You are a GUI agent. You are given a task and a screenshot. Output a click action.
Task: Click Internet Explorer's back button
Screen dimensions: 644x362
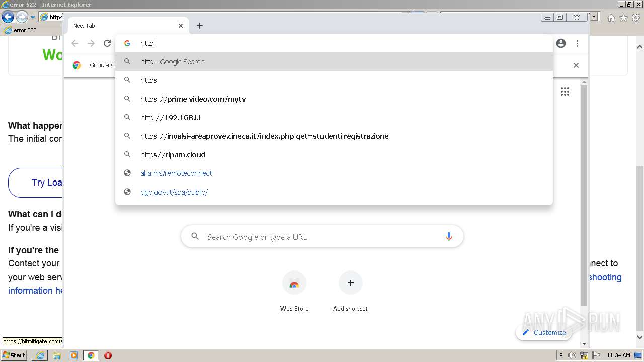(x=8, y=17)
